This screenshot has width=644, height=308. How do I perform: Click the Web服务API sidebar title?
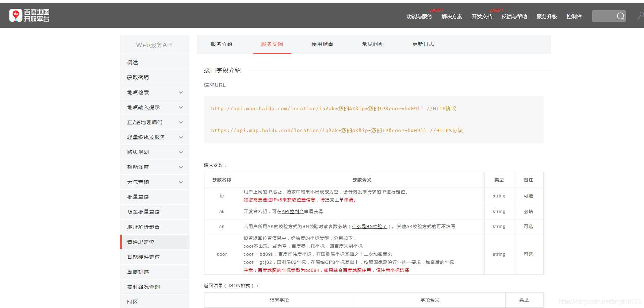coord(155,45)
